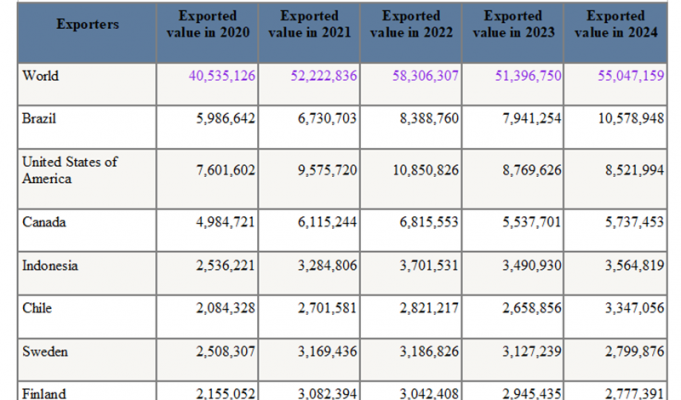Select Brazil's 2024 value 10,578,948
Screen dimensions: 681x400
pos(626,119)
